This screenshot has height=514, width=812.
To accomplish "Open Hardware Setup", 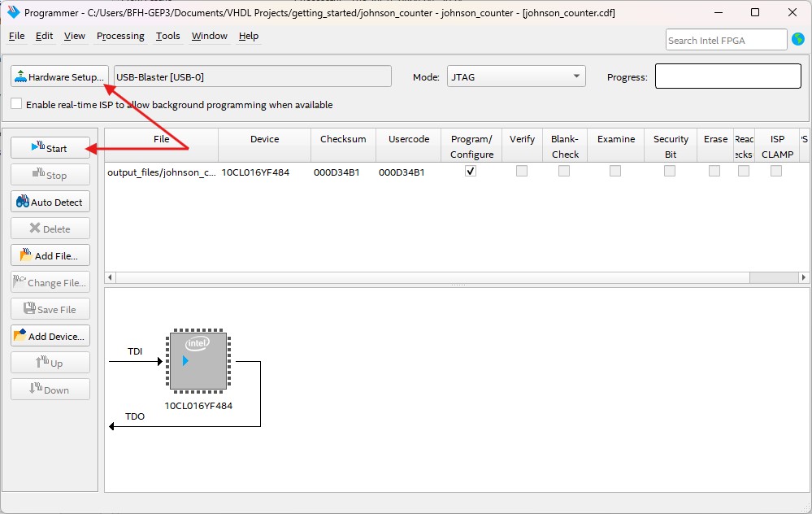I will [x=59, y=76].
